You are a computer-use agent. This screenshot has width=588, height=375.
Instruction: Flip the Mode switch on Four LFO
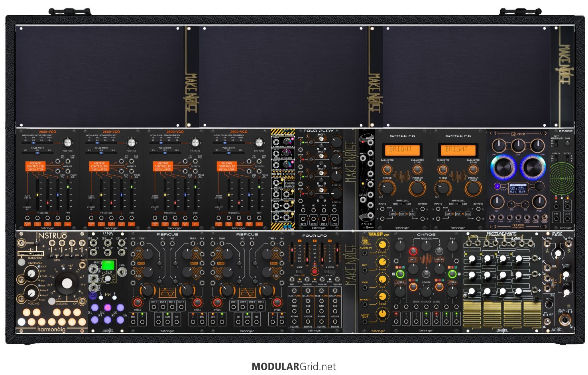pyautogui.click(x=299, y=272)
